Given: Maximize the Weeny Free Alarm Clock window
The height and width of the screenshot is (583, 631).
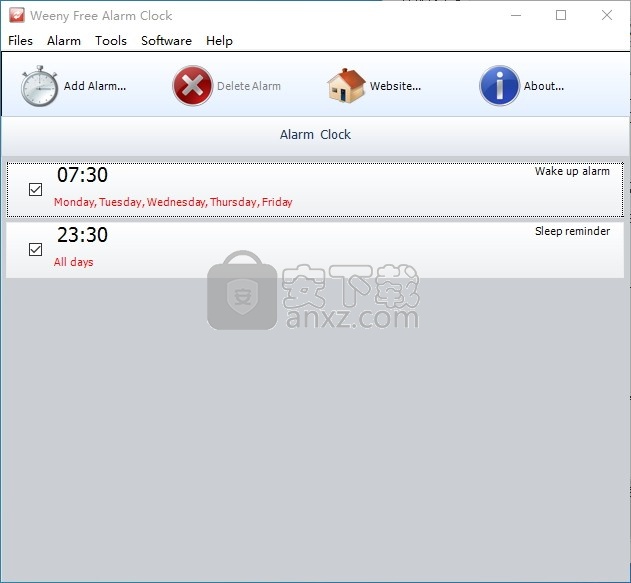Looking at the screenshot, I should (x=561, y=15).
